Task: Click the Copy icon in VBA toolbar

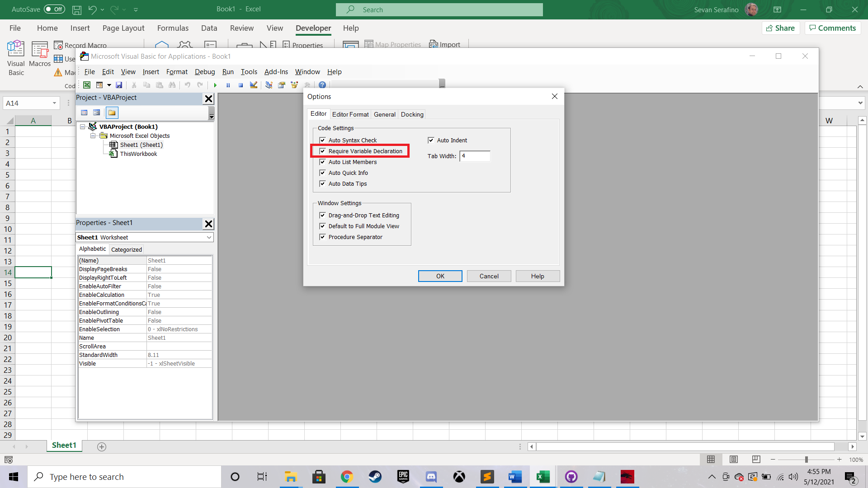Action: pyautogui.click(x=146, y=85)
